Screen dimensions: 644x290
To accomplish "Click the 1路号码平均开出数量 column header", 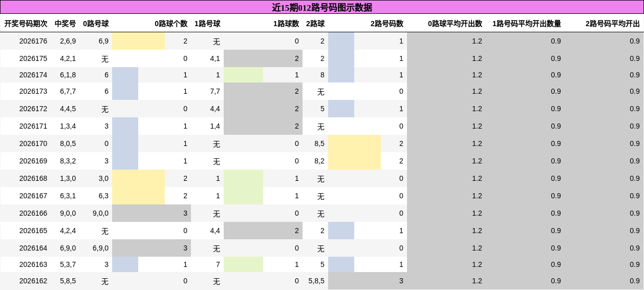I will (x=527, y=24).
